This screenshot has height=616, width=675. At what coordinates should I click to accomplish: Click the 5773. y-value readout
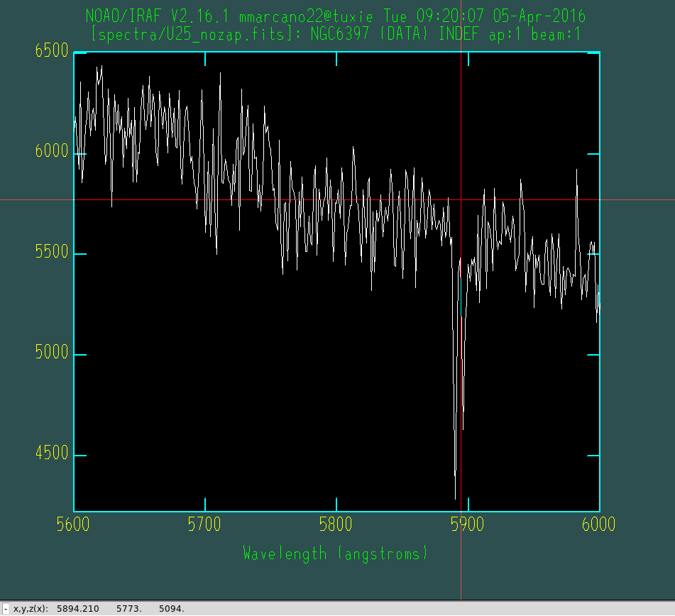(129, 609)
